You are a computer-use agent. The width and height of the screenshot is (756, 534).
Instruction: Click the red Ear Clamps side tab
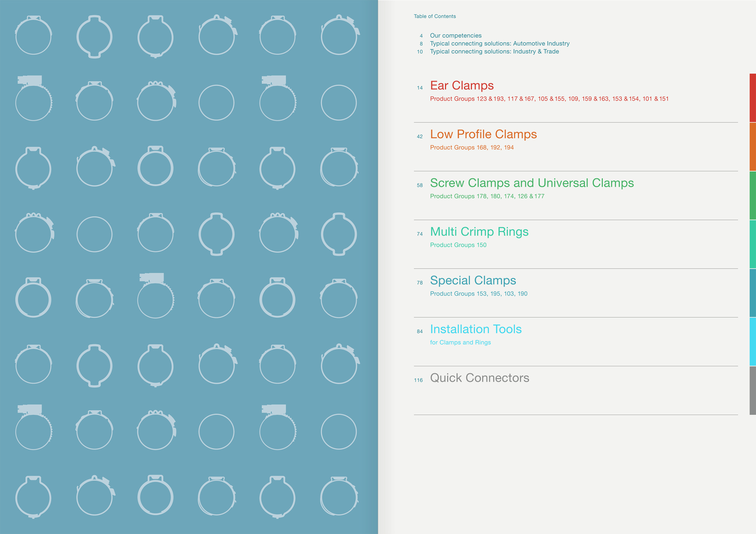point(752,98)
